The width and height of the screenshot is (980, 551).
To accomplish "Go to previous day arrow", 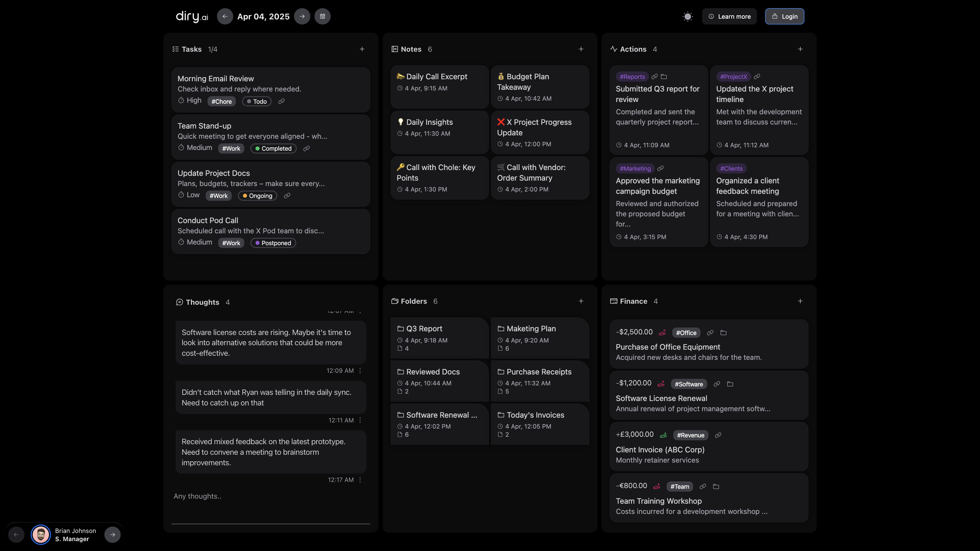I will (225, 16).
